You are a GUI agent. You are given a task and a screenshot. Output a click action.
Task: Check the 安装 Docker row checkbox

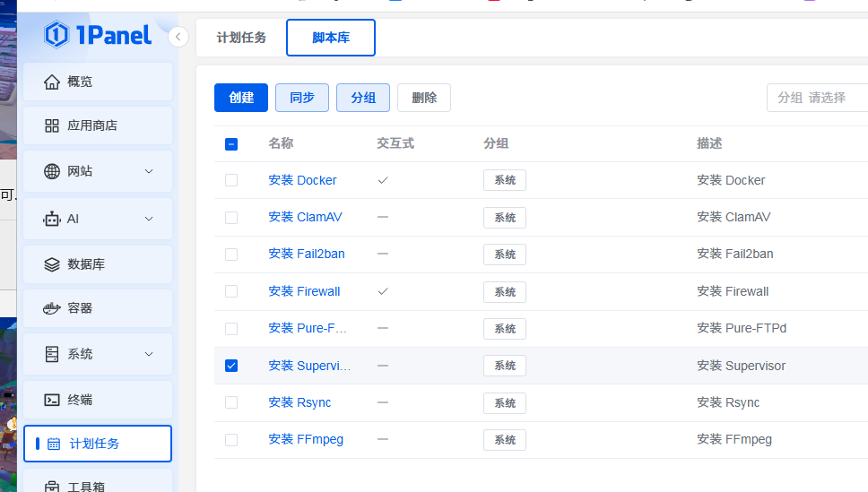pos(231,180)
